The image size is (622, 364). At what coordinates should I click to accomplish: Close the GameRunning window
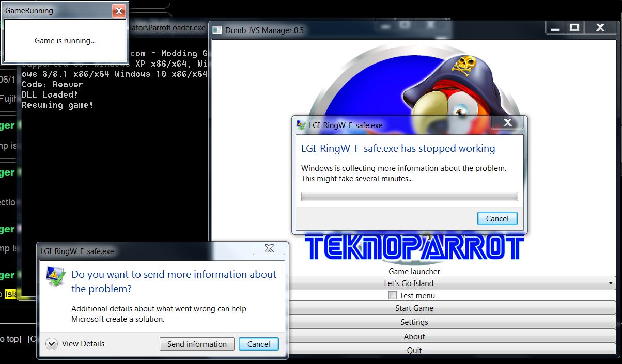coord(119,10)
